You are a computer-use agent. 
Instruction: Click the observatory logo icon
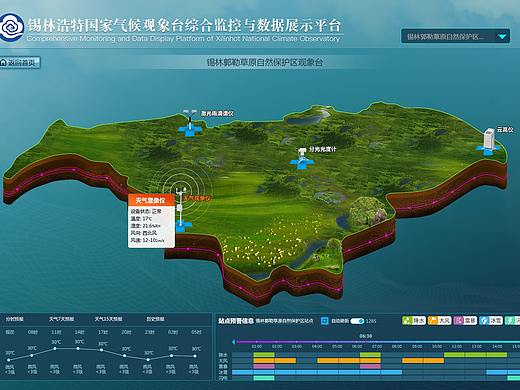(x=12, y=27)
